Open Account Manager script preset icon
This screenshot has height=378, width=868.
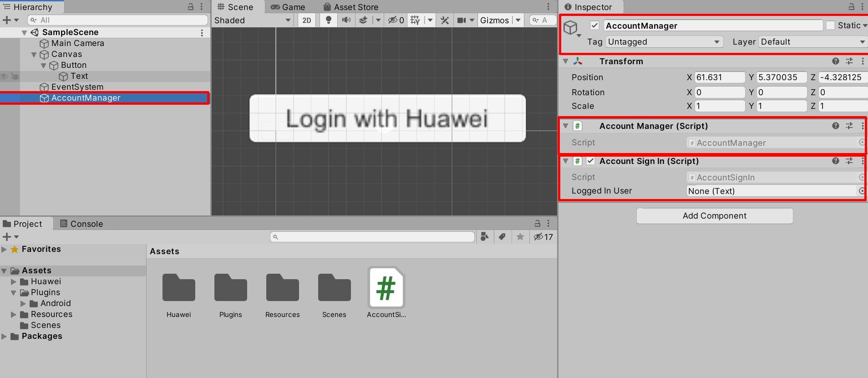849,126
